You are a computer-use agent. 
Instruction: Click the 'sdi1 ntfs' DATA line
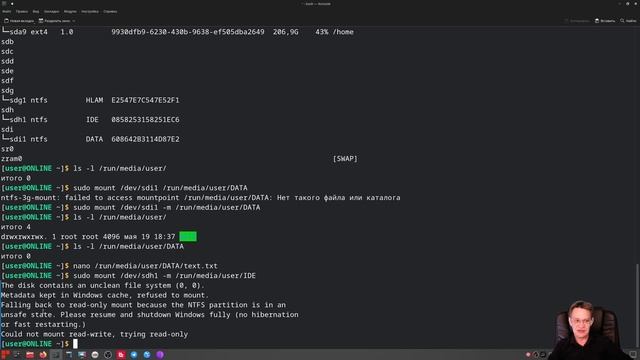[90, 139]
